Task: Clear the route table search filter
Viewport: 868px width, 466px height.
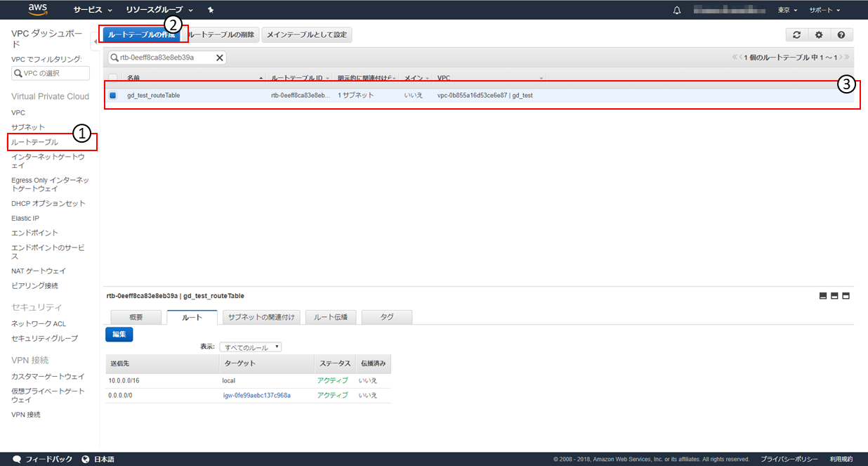Action: click(219, 58)
